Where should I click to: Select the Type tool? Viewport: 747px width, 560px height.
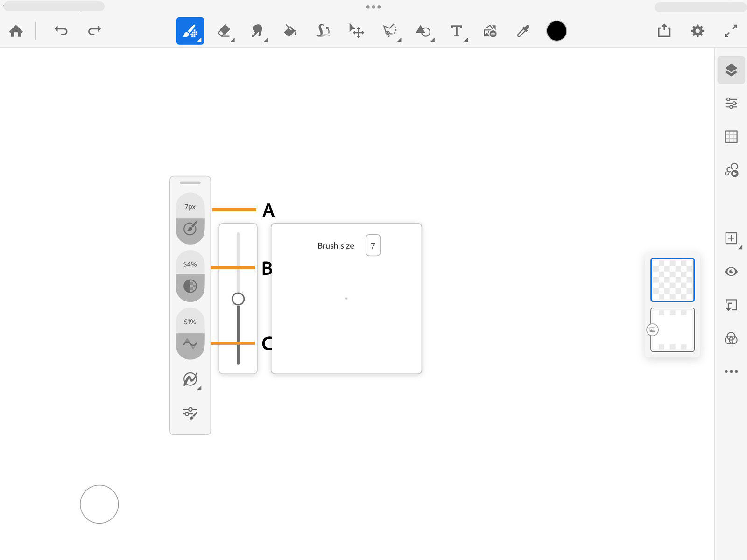[457, 31]
